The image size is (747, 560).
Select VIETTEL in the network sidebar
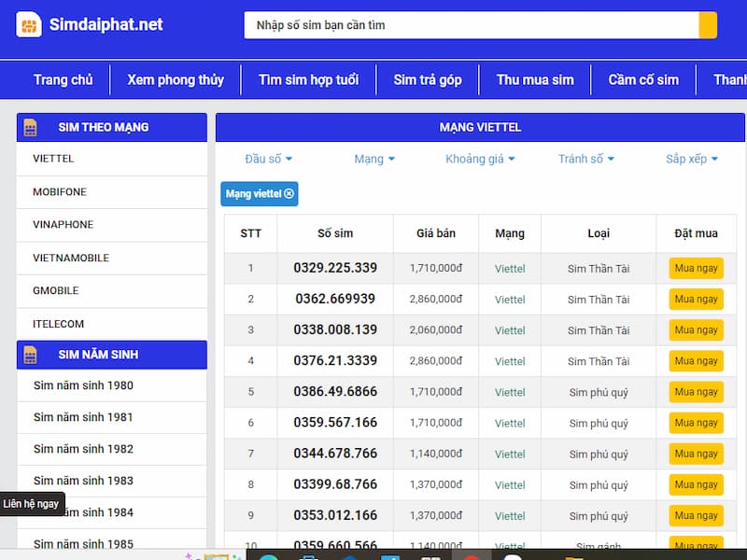[112, 159]
